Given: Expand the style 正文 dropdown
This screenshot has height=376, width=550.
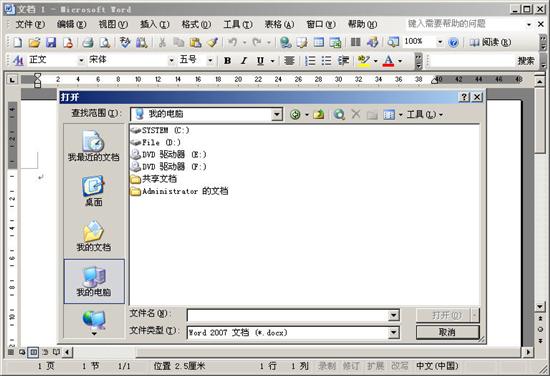Looking at the screenshot, I should (x=81, y=61).
